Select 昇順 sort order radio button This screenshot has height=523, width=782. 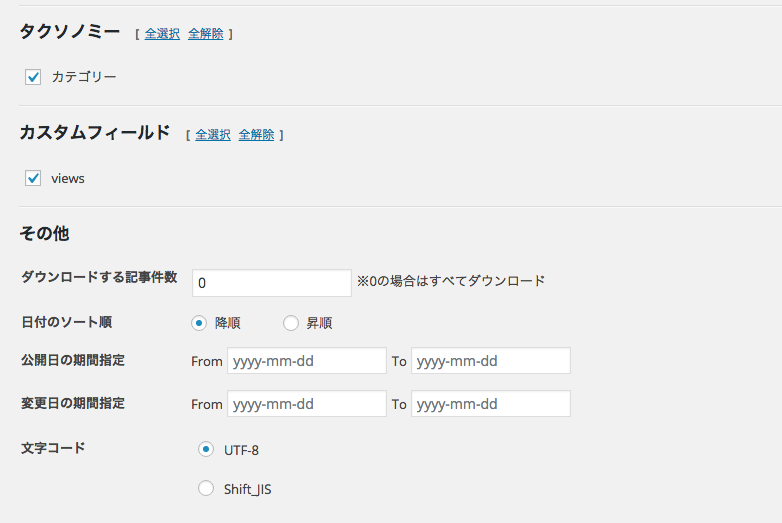[291, 323]
